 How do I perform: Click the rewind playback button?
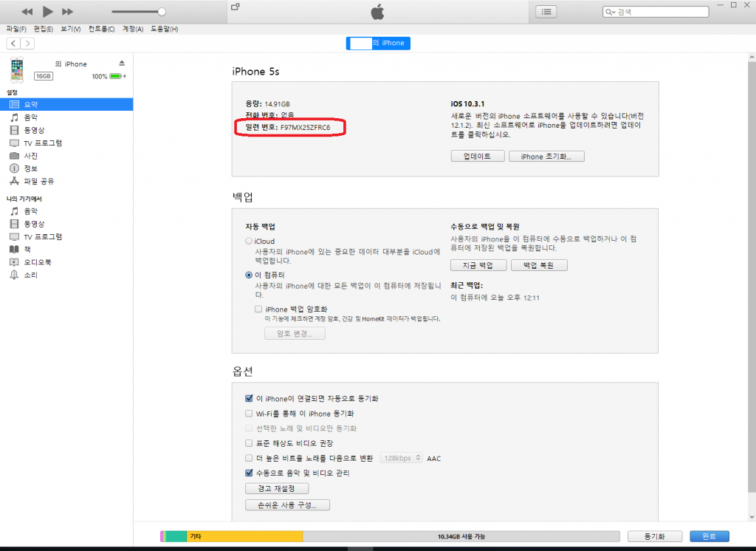[x=27, y=12]
